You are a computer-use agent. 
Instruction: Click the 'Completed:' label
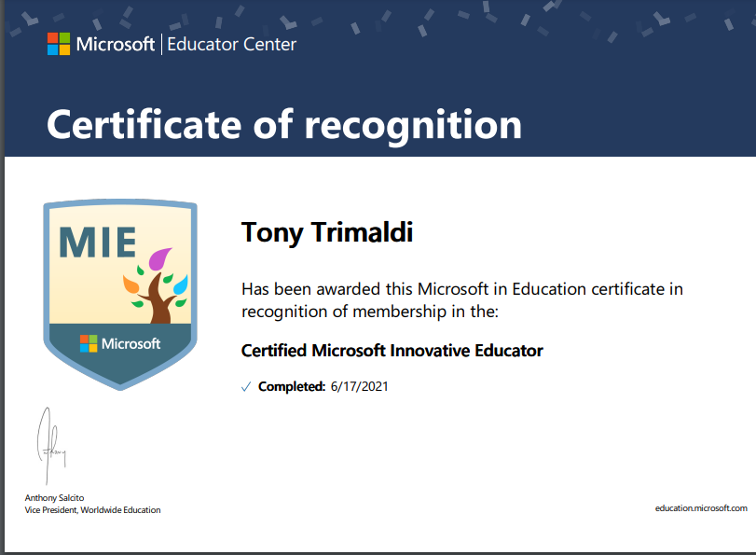point(292,387)
